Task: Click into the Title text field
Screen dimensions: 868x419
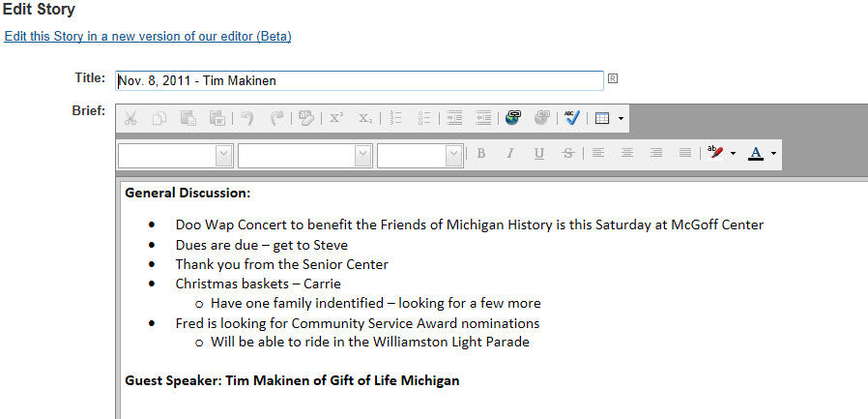Action: [360, 81]
